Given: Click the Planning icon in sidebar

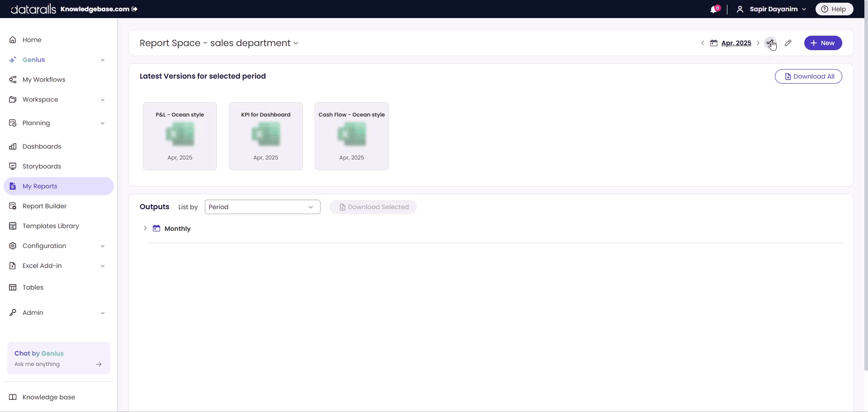Looking at the screenshot, I should click(x=13, y=123).
